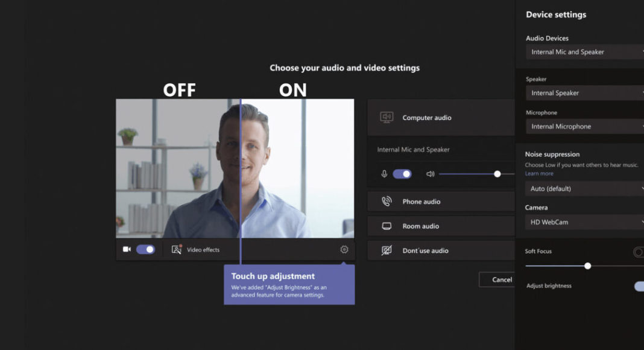Viewport: 644px width, 350px height.
Task: Open the Learn more link under Noise suppression
Action: click(539, 174)
